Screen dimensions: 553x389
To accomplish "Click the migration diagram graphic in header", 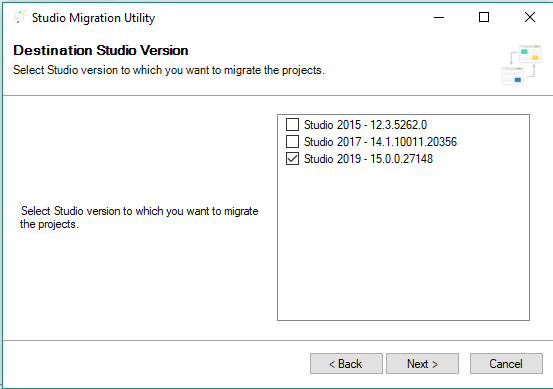I will (x=521, y=65).
